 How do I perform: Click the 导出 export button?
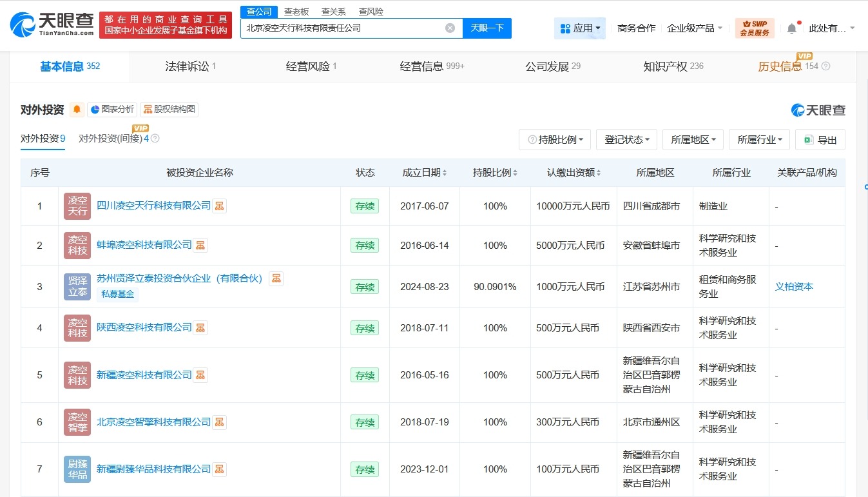[x=820, y=139]
